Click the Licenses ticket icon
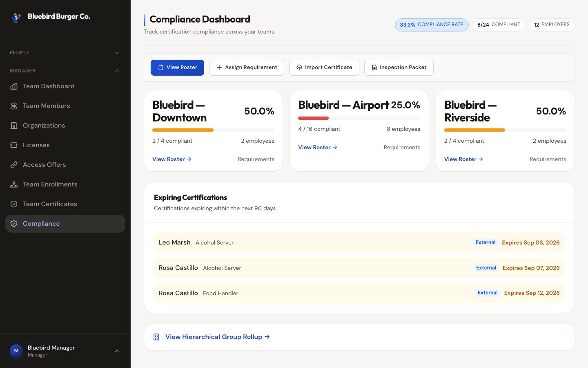Screen dimensions: 588x368 14,145
